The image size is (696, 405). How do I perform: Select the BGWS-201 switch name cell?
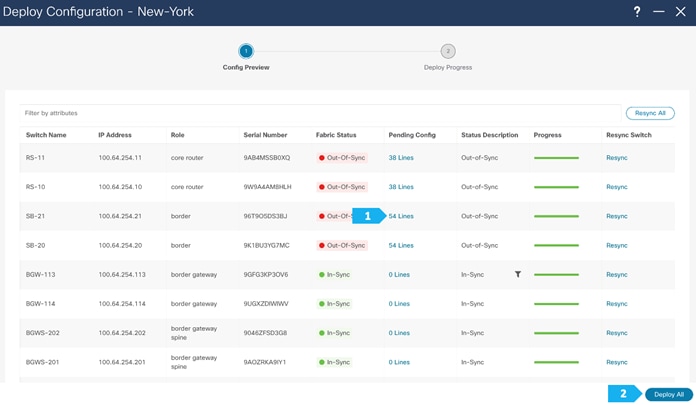pyautogui.click(x=42, y=362)
